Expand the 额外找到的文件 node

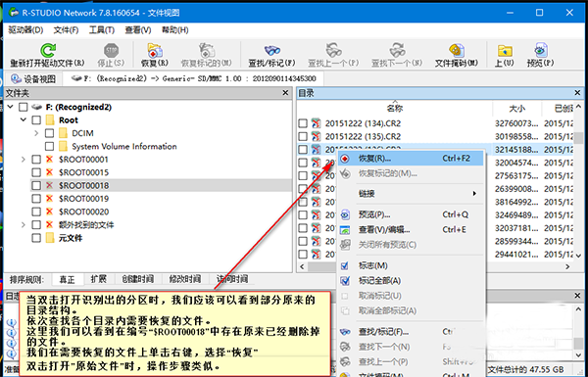(24, 225)
